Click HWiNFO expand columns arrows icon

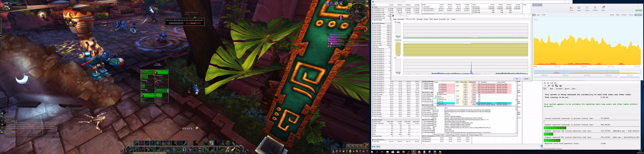point(374,147)
